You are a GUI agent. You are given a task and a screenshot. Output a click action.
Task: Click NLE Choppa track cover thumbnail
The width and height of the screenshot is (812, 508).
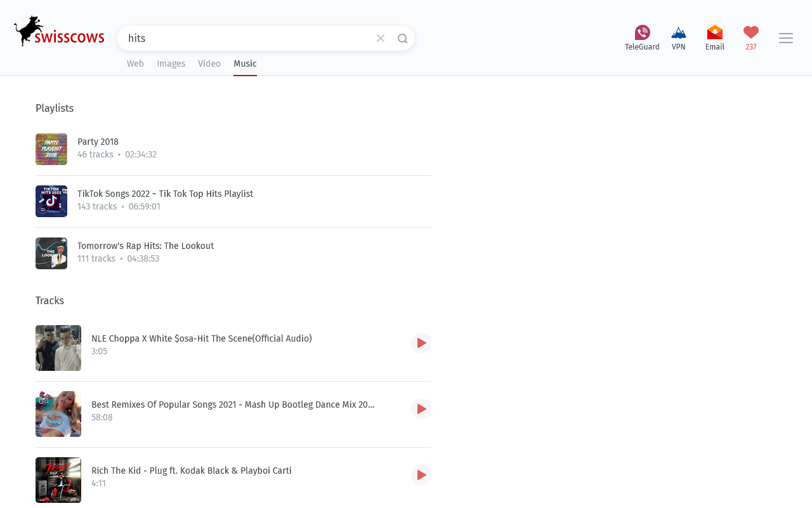tap(58, 348)
